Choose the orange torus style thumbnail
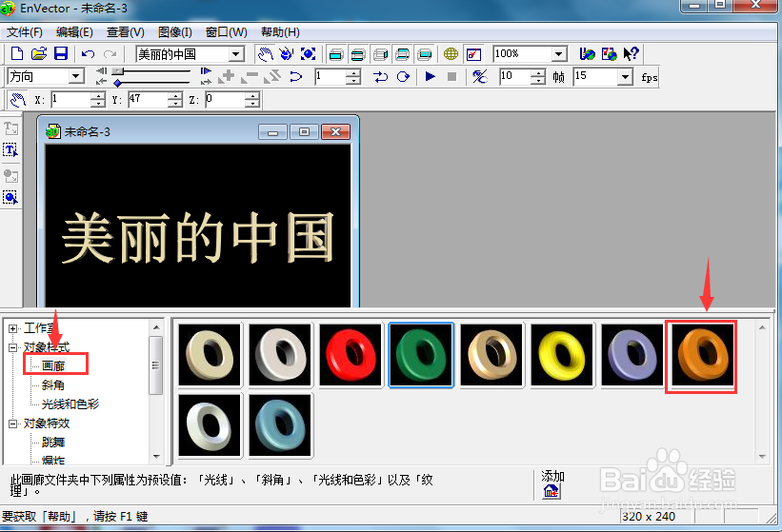 [x=703, y=355]
